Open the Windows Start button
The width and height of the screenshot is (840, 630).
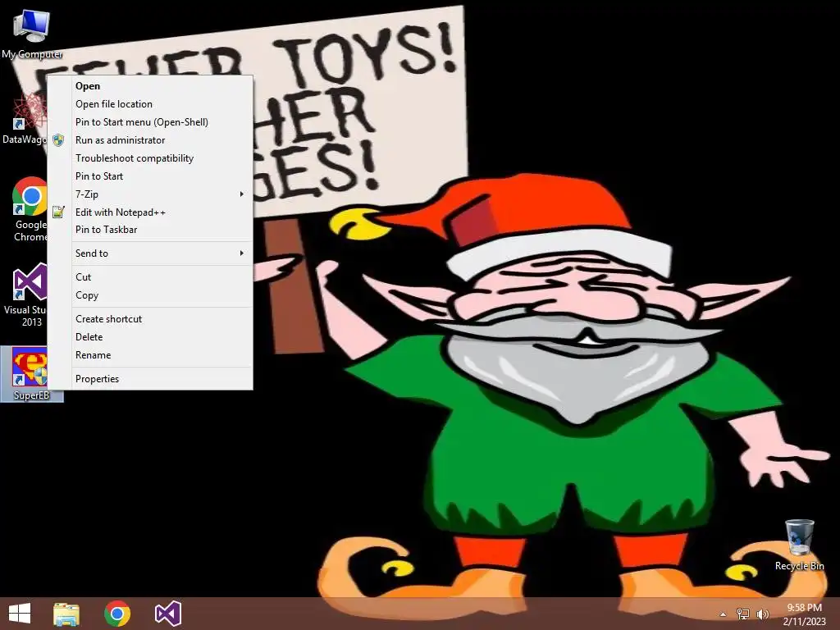tap(20, 614)
